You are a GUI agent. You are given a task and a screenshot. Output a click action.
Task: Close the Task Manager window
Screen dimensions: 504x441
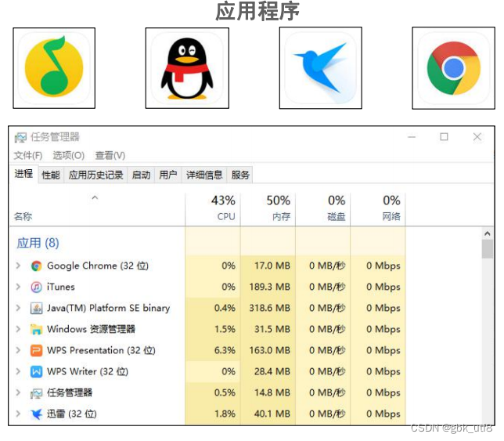(477, 137)
